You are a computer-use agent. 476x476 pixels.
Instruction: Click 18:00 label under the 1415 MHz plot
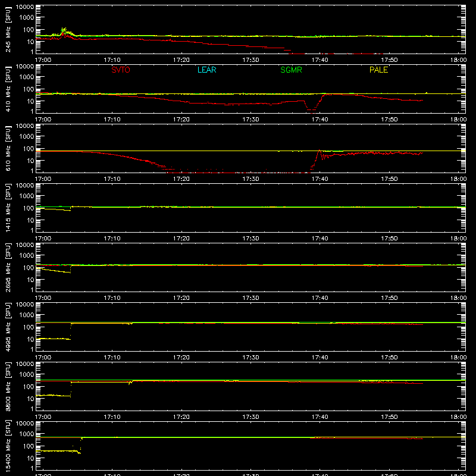tap(458, 239)
